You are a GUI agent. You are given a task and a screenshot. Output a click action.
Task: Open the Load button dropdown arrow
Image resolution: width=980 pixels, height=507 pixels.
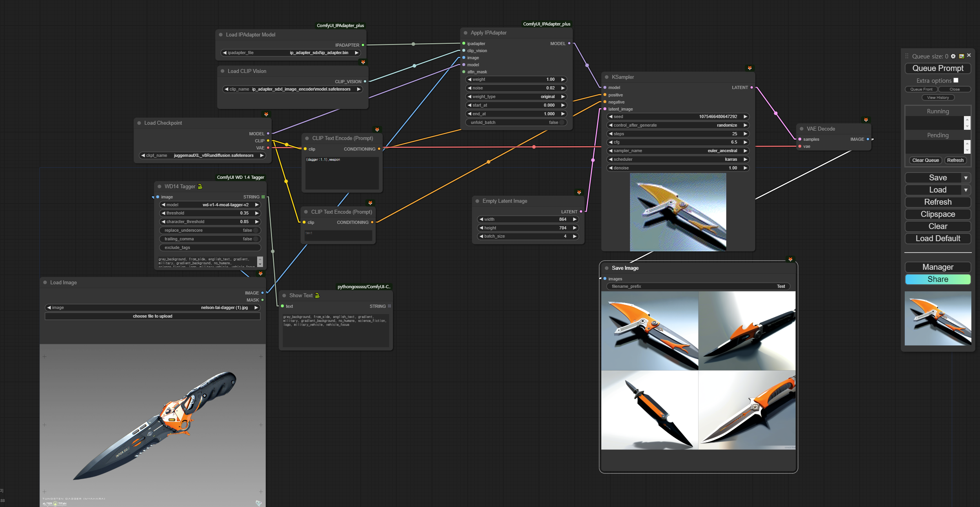(x=966, y=190)
